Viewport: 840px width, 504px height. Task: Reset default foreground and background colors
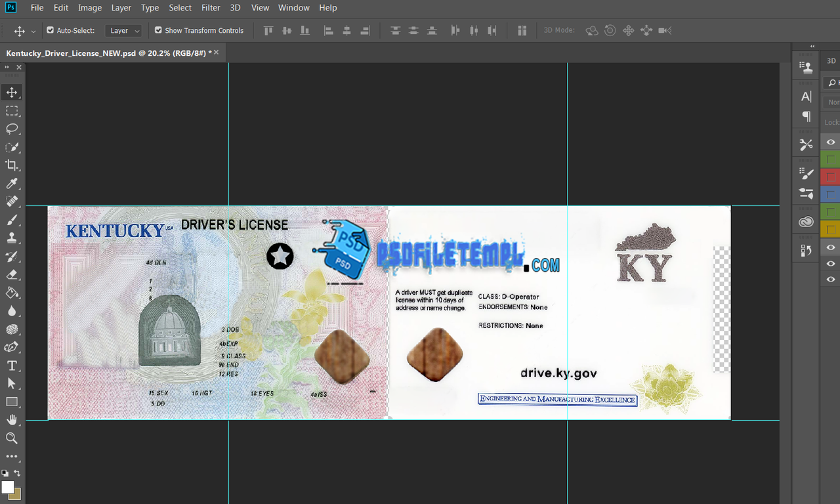[5, 473]
